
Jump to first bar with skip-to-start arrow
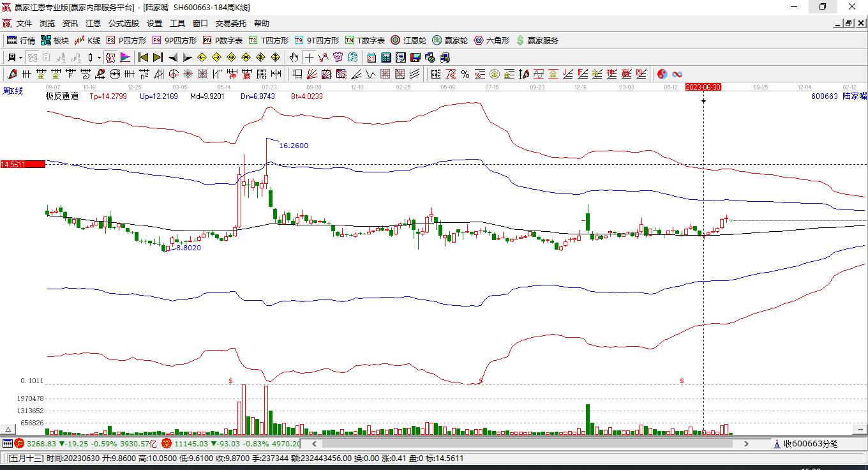[143, 57]
